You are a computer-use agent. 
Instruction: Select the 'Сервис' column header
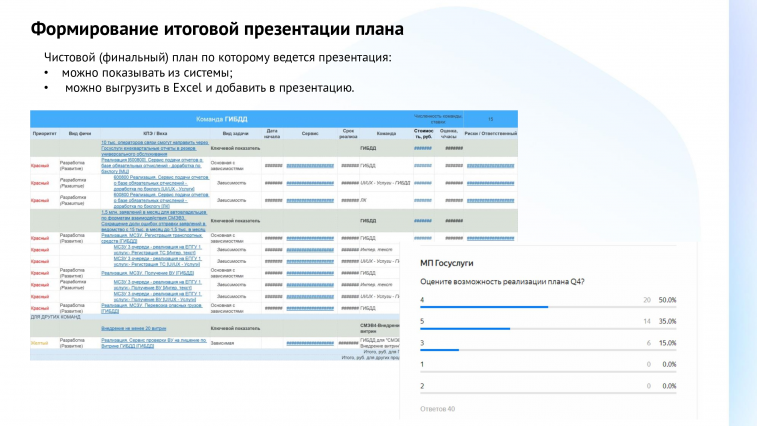click(310, 134)
